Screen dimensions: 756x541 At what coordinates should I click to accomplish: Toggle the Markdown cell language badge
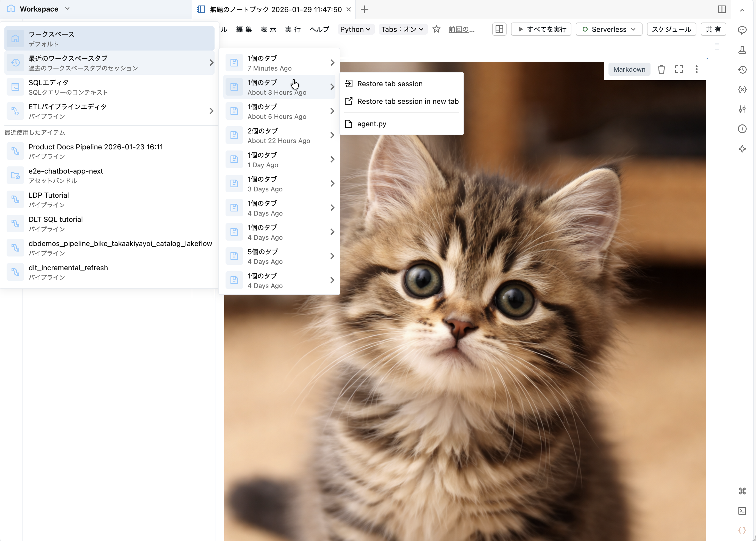[629, 69]
